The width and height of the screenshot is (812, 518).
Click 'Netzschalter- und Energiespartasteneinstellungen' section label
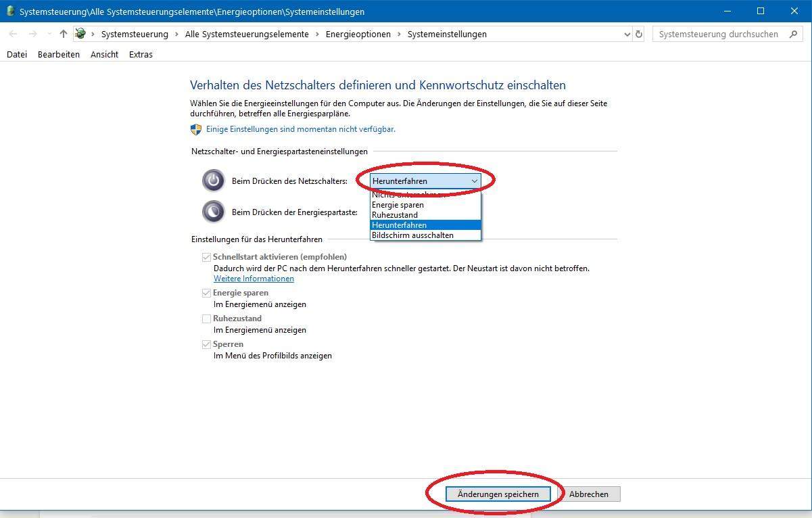pos(279,151)
